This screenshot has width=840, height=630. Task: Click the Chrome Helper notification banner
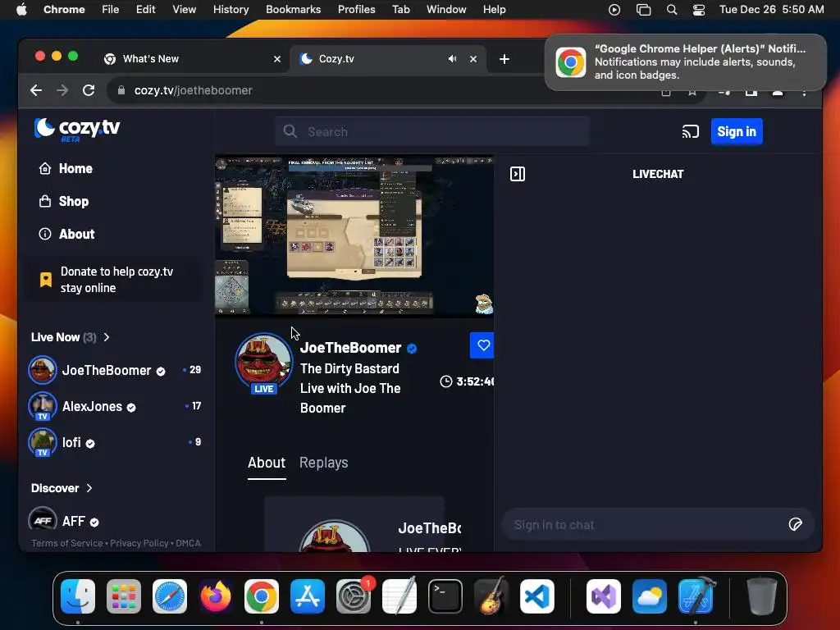tap(685, 62)
